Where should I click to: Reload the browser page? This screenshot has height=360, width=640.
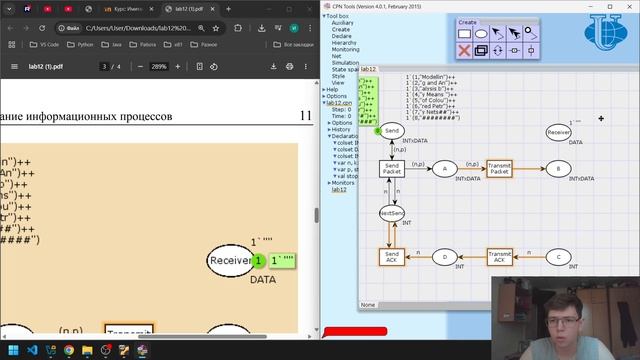[42, 28]
